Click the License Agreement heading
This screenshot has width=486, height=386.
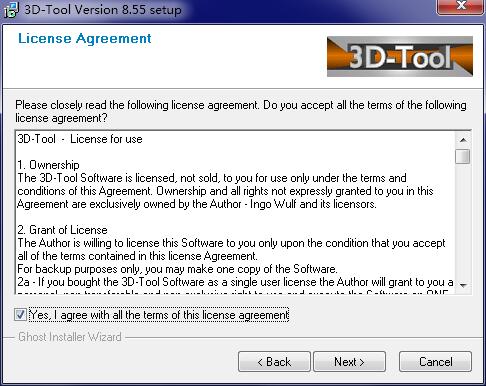tap(85, 39)
